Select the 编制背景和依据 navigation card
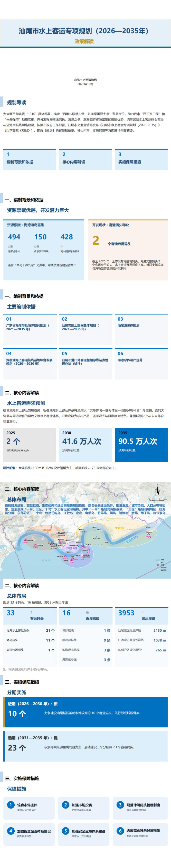The image size is (171, 868). tap(30, 159)
